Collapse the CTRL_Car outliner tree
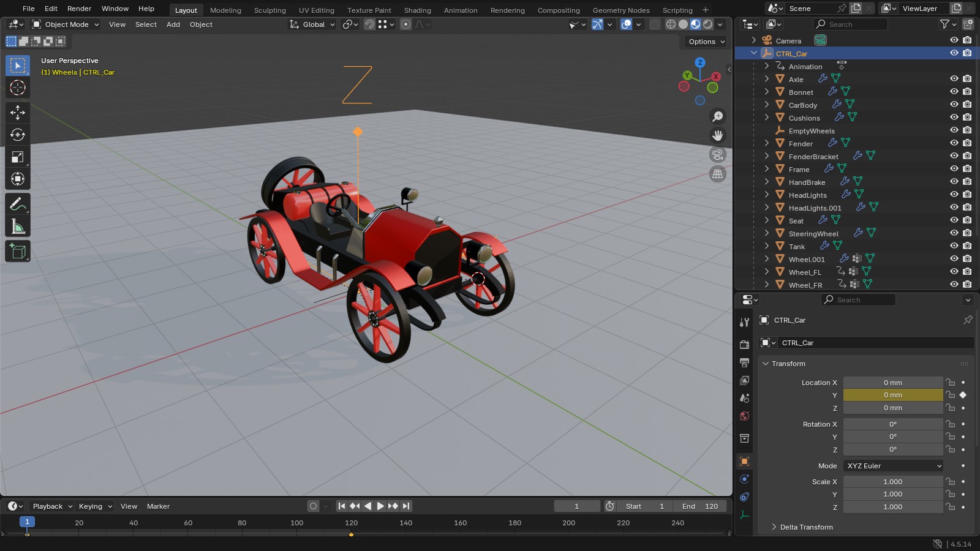Image resolution: width=980 pixels, height=551 pixels. 754,53
